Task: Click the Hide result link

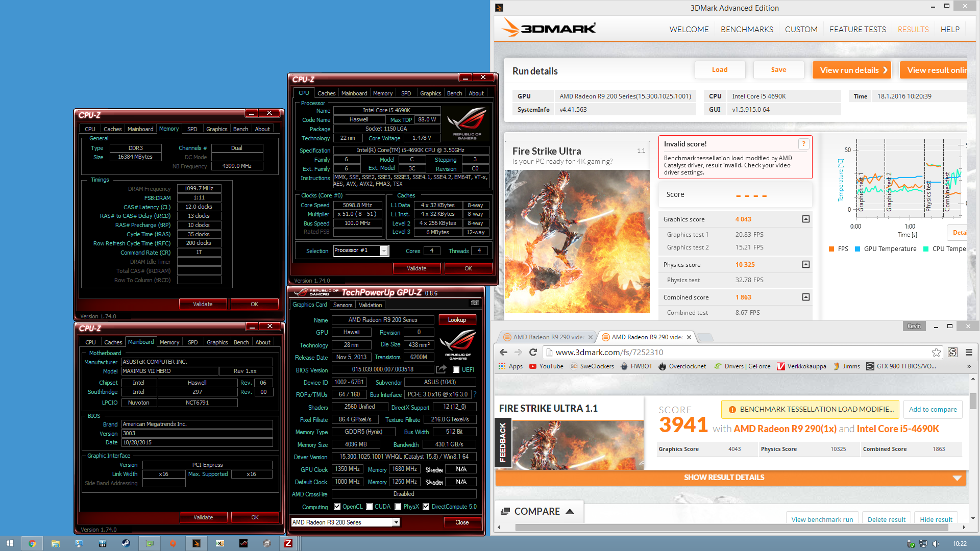Action: click(936, 519)
